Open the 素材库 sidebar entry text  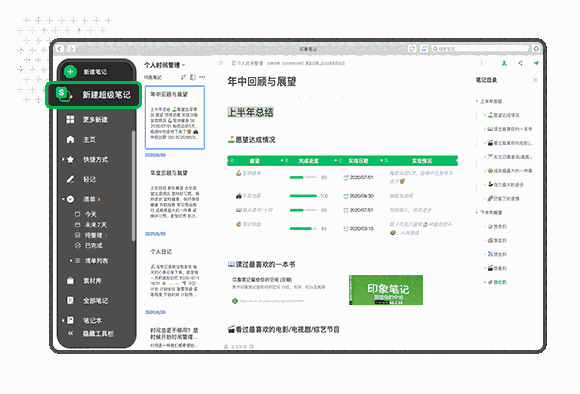(x=92, y=281)
